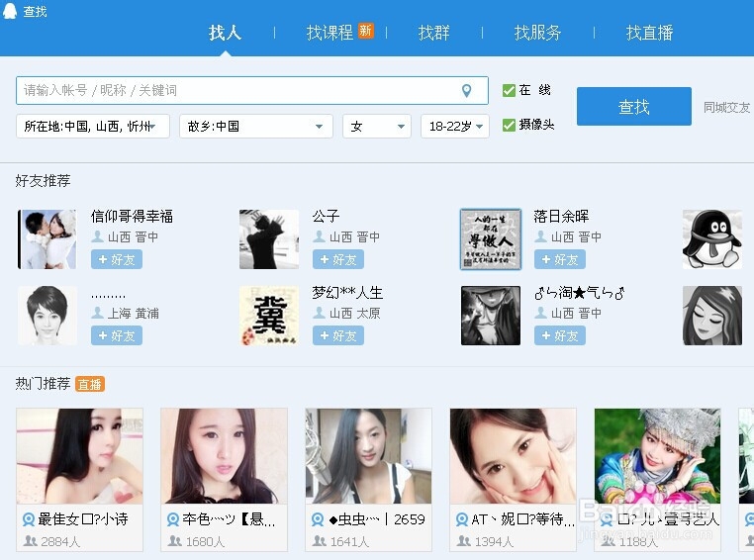This screenshot has width=754, height=560.
Task: Click webcam icon beside AT、妮口?等待
Action: [462, 519]
